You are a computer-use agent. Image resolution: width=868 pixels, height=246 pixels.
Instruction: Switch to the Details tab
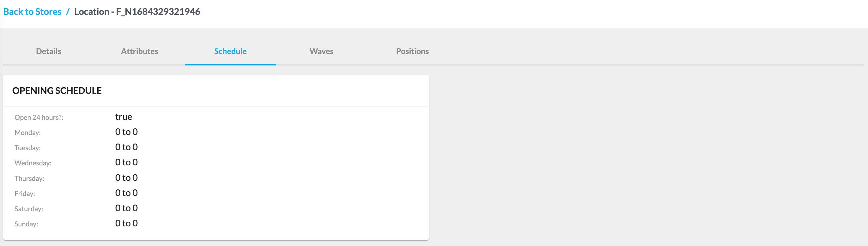[48, 51]
